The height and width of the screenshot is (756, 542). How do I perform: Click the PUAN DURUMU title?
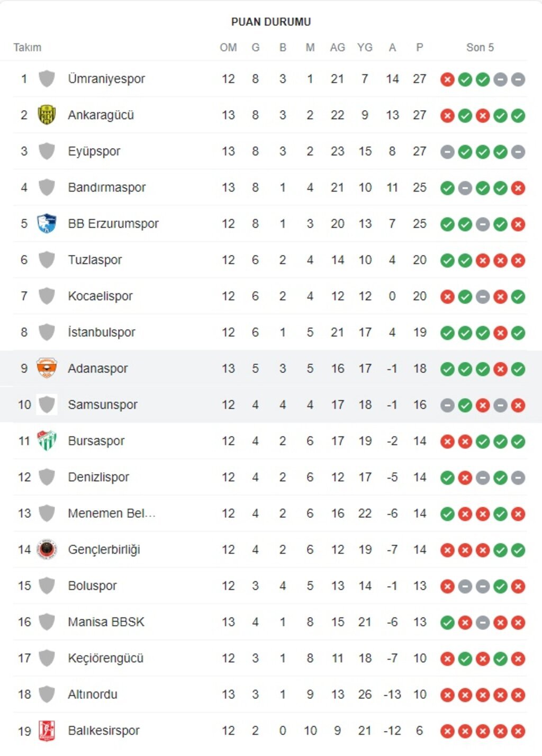coord(271,22)
